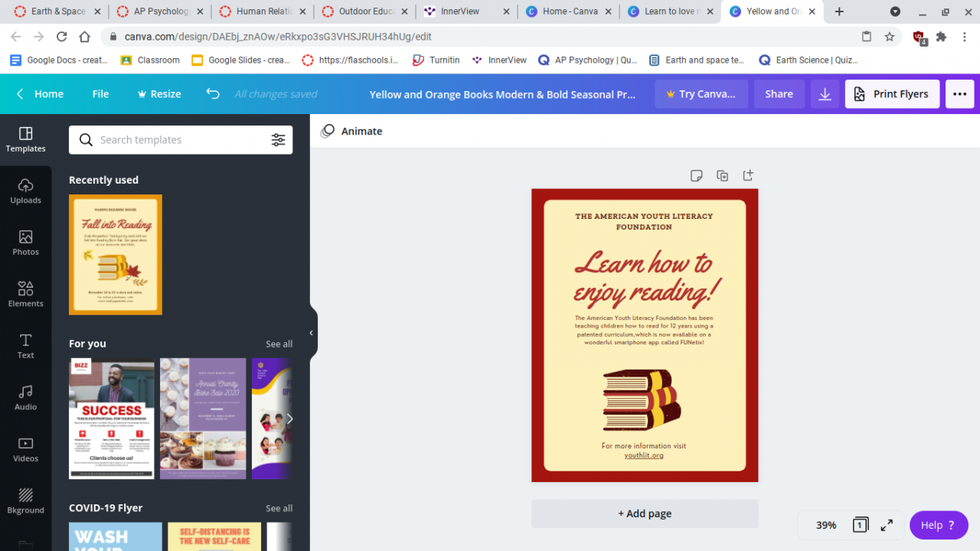Open the Text sidebar panel

coord(25,346)
